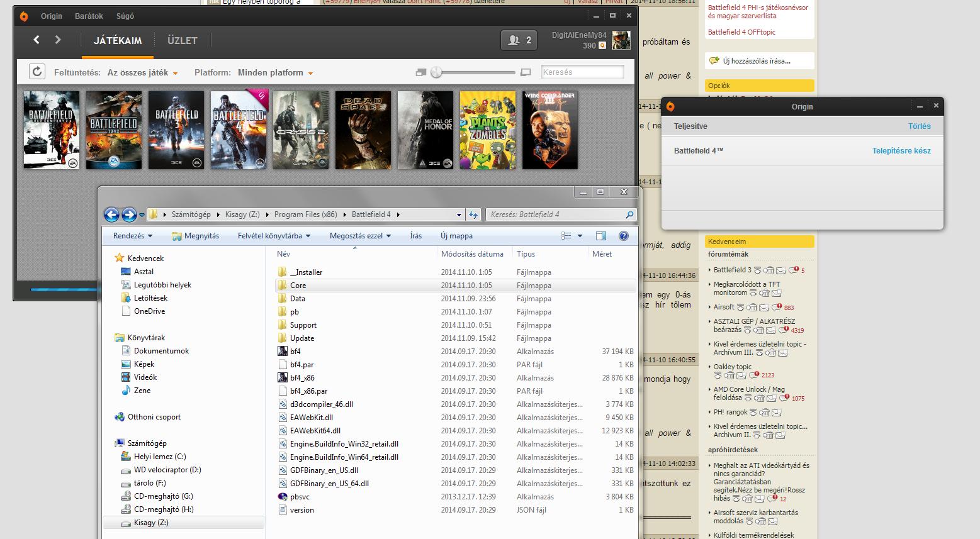Select small thumbnail size icon

[421, 73]
